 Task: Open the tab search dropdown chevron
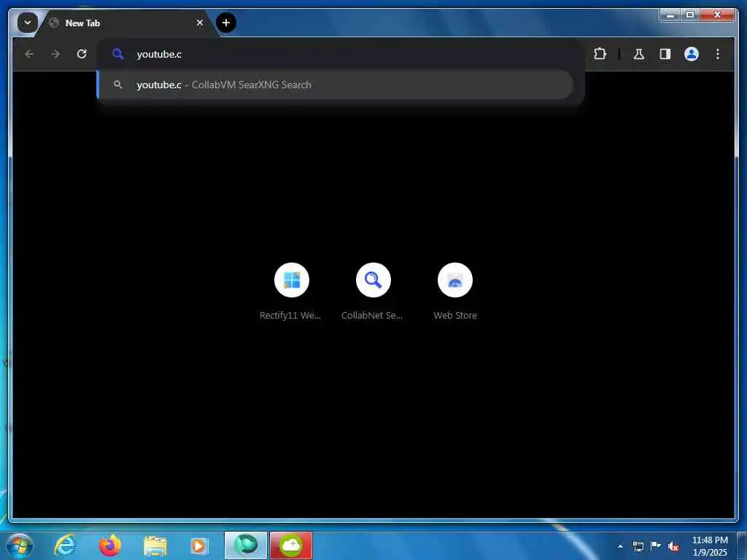click(x=27, y=23)
